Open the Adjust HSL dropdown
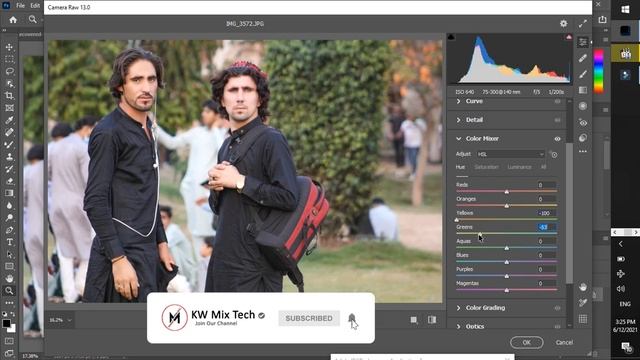This screenshot has height=360, width=640. click(510, 154)
